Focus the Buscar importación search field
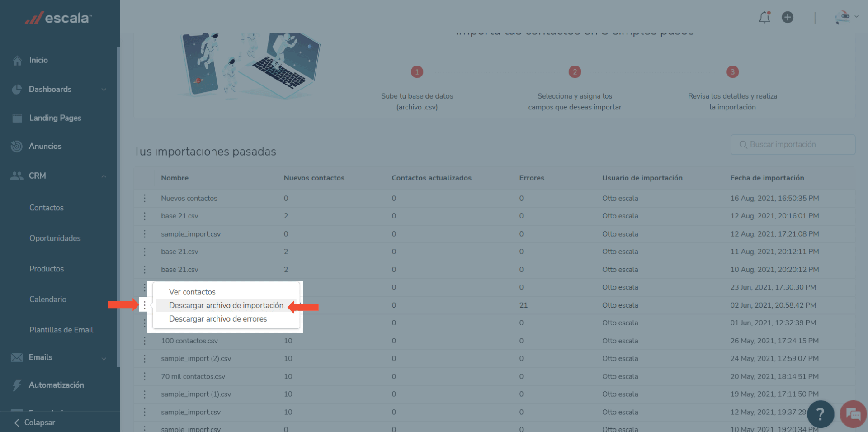 tap(793, 144)
